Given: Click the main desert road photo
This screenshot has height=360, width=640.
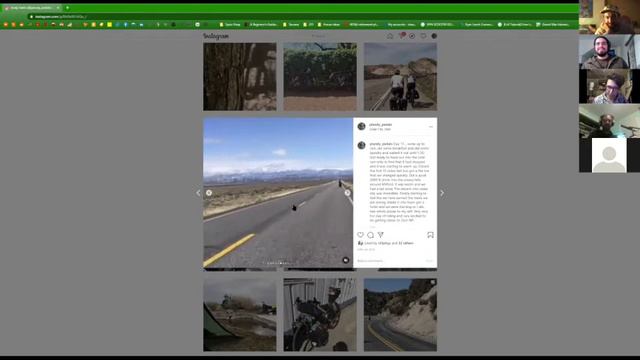Looking at the screenshot, I should [278, 193].
